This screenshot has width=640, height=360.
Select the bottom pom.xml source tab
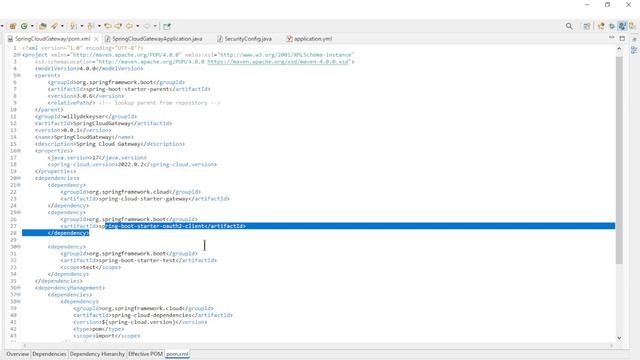click(177, 354)
